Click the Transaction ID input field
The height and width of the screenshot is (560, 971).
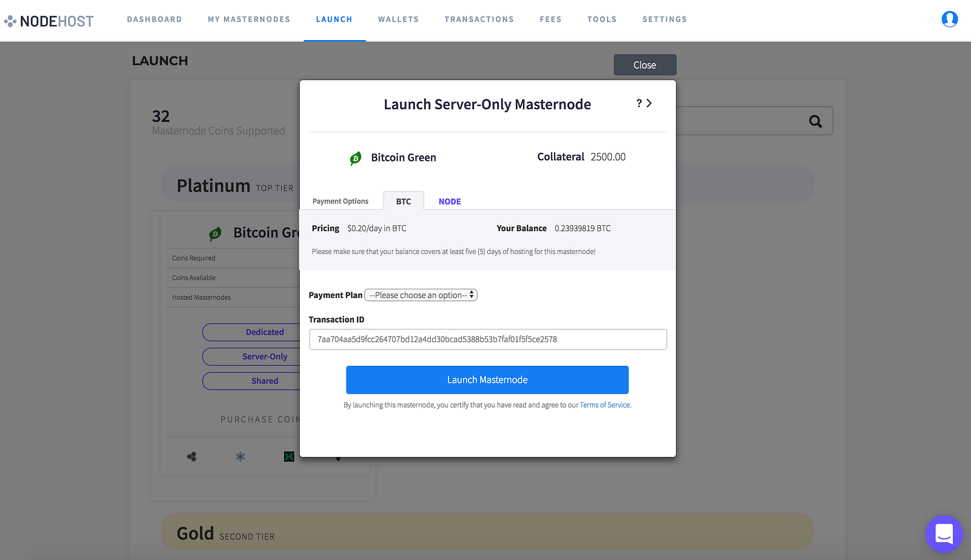(488, 339)
